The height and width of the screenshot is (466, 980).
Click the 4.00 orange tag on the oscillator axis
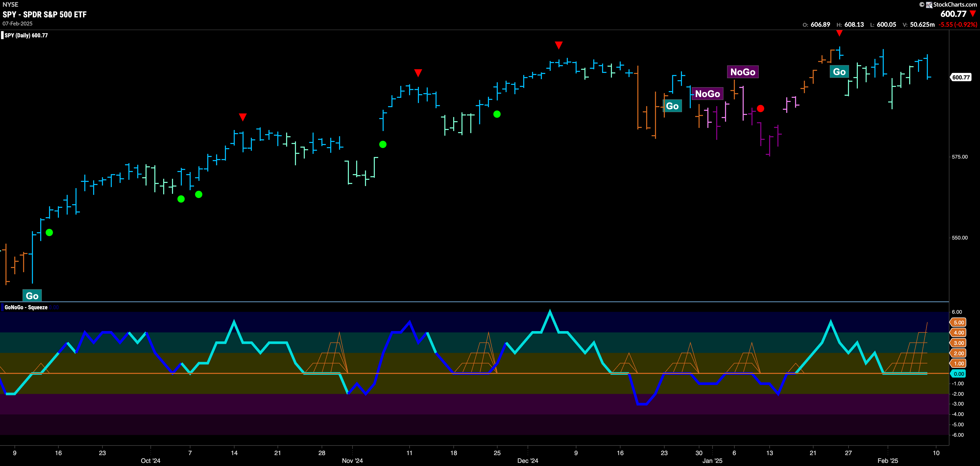[958, 333]
